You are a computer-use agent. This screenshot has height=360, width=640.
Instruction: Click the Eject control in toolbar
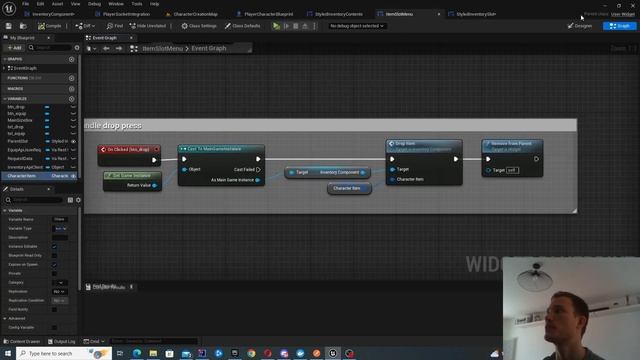point(305,26)
